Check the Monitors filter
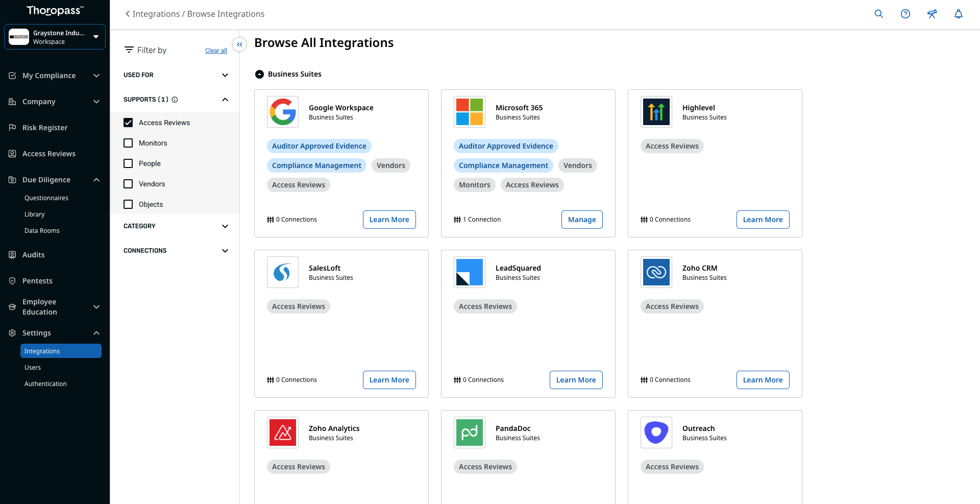Viewport: 980px width, 504px height. 128,143
